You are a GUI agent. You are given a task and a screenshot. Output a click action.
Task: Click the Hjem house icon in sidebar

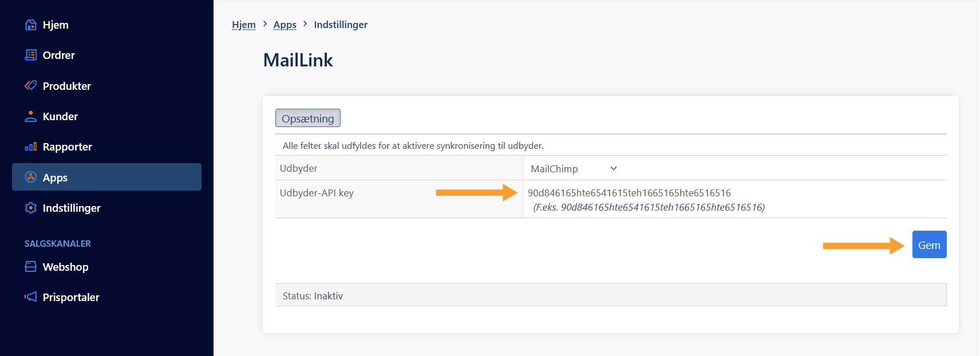click(31, 25)
